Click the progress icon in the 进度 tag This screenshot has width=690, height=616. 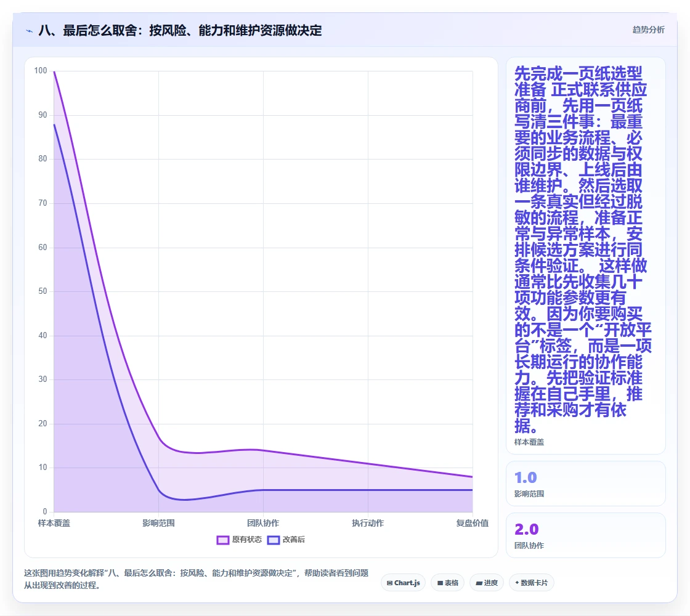click(x=479, y=583)
